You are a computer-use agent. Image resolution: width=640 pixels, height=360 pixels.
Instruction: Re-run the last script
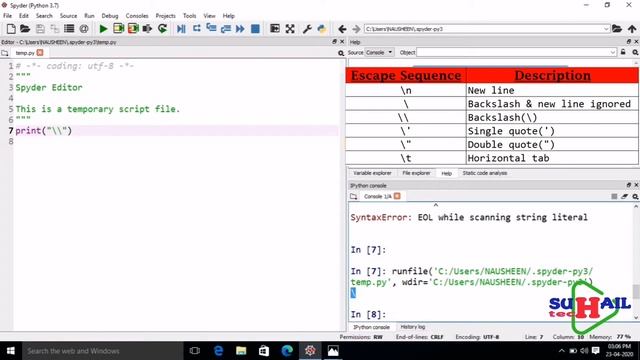pyautogui.click(x=162, y=29)
